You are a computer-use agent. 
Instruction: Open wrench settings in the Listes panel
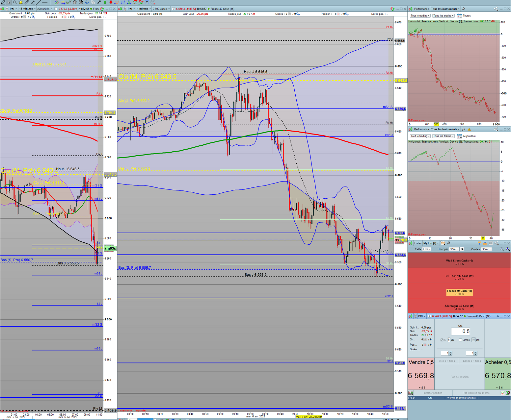448,243
